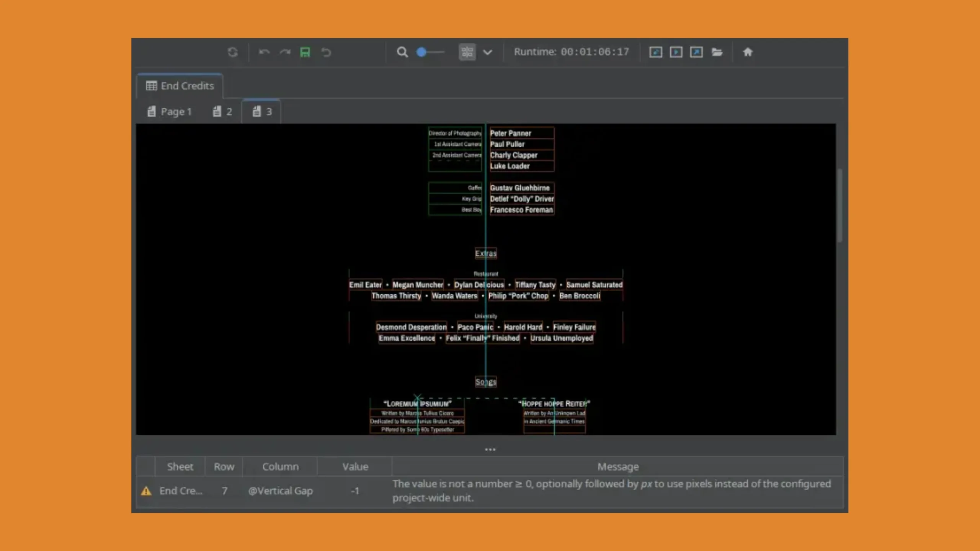Screen dimensions: 980x551
Task: Click the Column column header
Action: click(x=280, y=466)
